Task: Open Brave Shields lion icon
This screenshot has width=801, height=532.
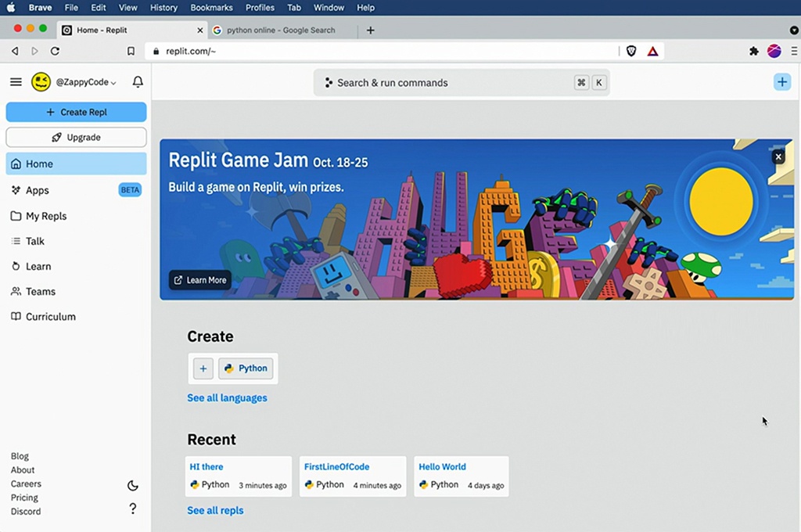Action: (631, 51)
